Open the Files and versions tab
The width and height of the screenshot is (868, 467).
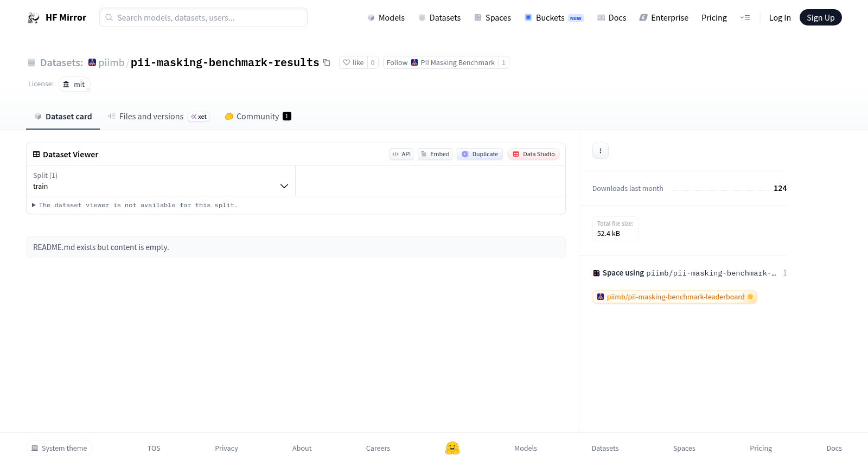[158, 117]
